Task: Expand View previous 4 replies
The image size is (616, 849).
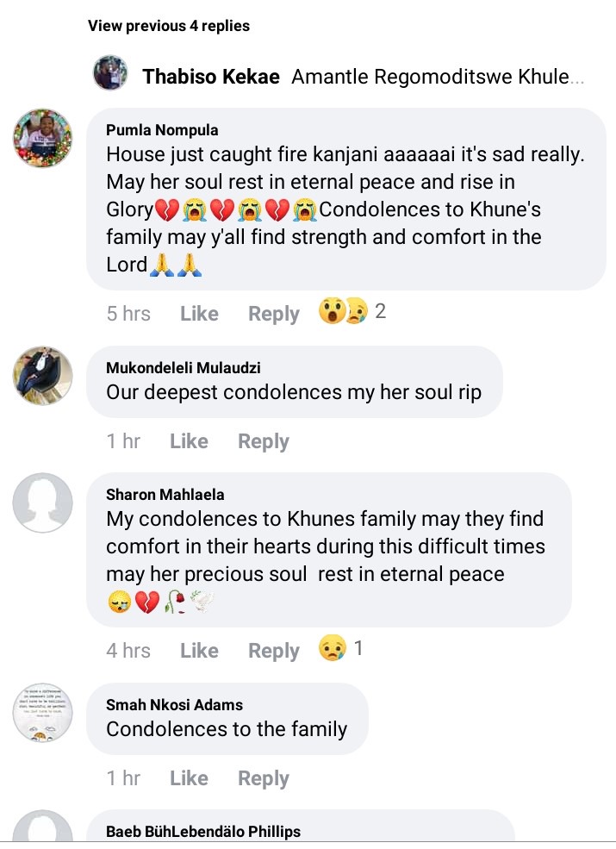Action: tap(168, 26)
